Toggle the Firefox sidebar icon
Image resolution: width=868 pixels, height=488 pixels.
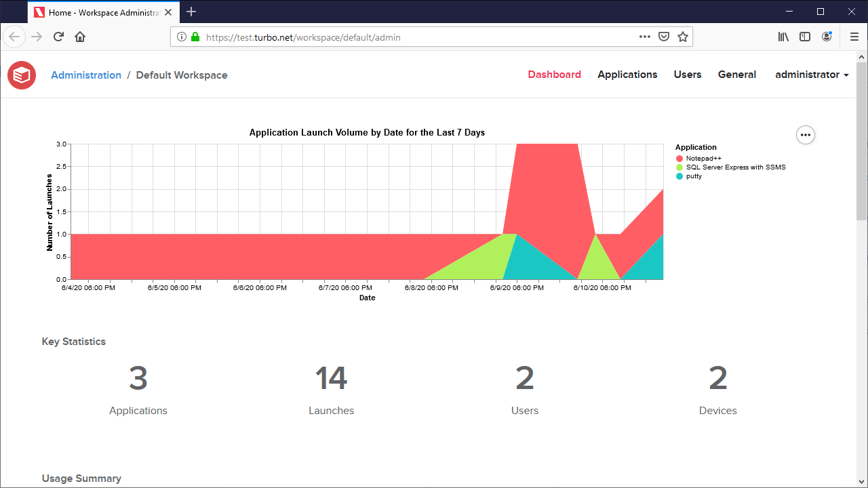point(805,37)
